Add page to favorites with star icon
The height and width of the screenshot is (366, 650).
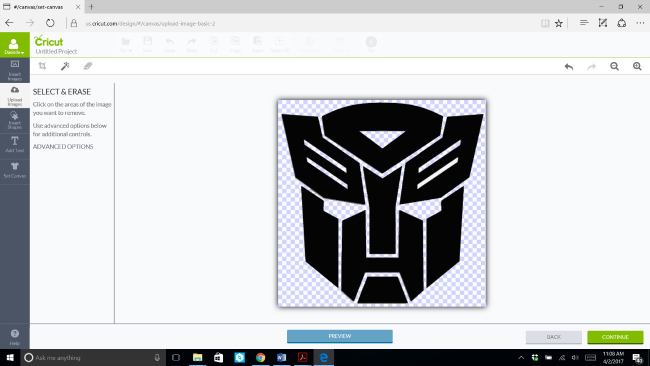click(559, 23)
